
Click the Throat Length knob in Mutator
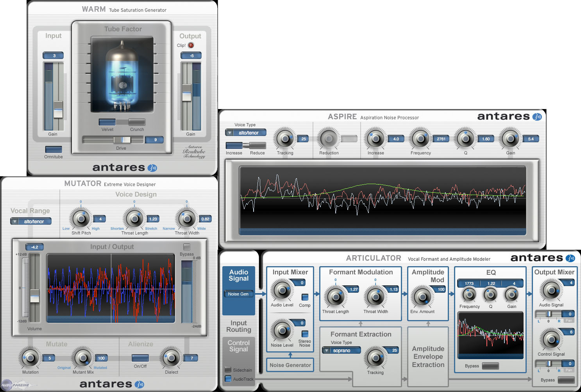pyautogui.click(x=134, y=219)
